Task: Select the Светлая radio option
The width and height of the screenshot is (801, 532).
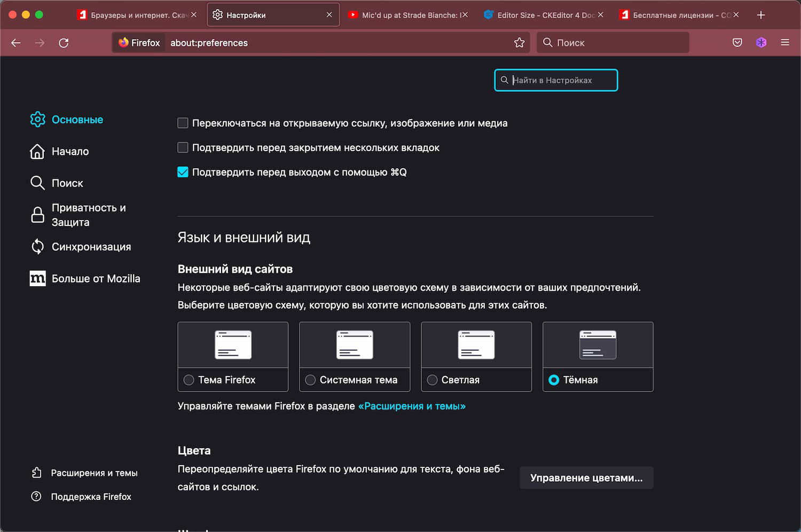Action: (432, 380)
